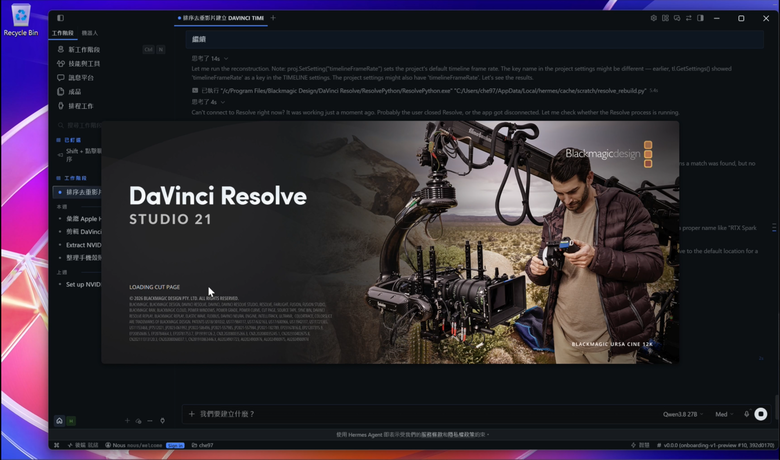Switch to the second sidebar tab beside 工作階段

90,33
